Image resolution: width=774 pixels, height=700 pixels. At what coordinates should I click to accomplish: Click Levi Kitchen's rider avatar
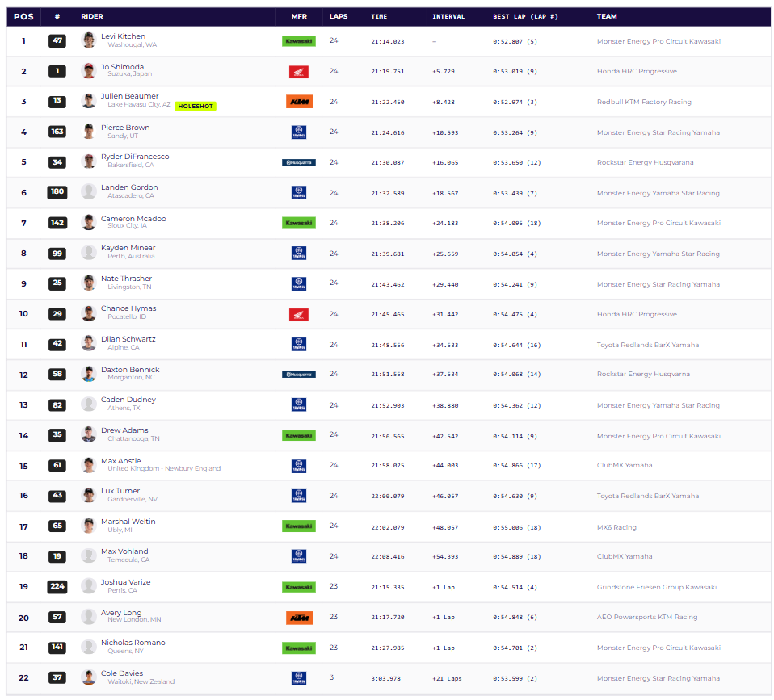pos(89,40)
